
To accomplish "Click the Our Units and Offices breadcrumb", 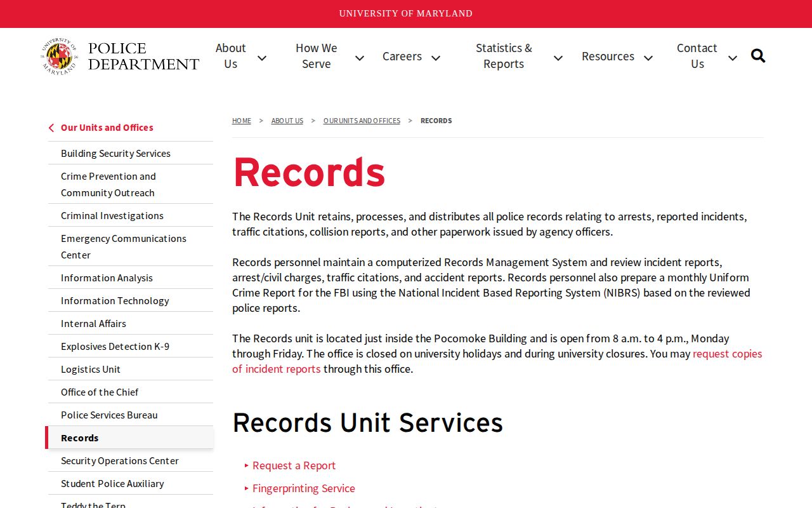I will 362,121.
